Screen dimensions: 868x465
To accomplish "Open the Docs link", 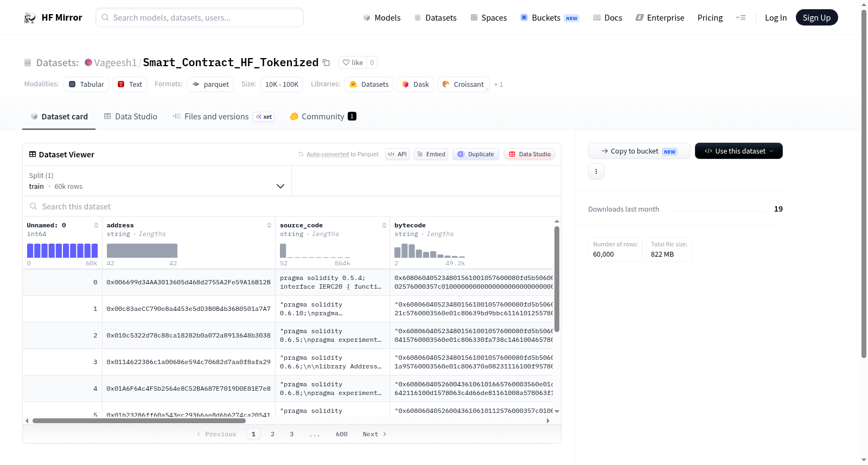I will tap(608, 18).
